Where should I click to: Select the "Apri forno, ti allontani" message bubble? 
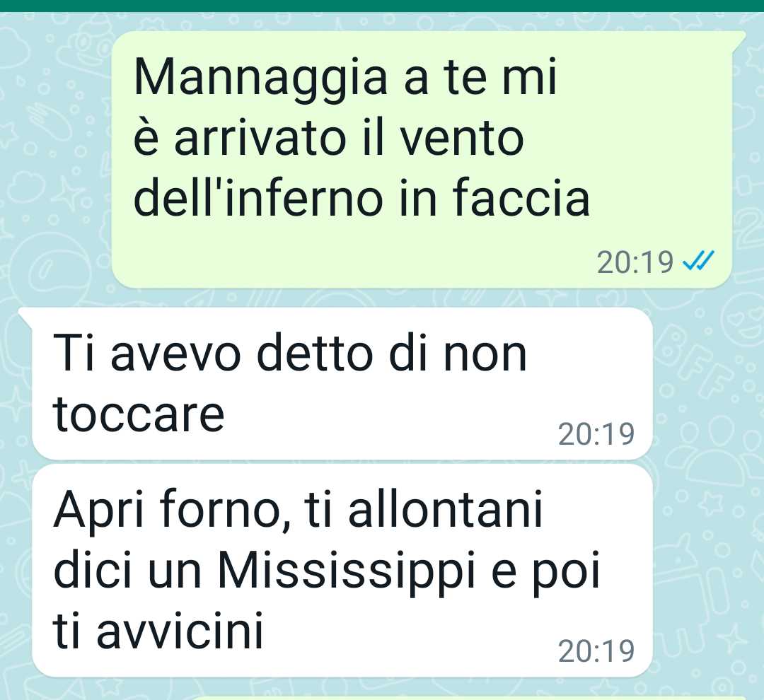click(342, 571)
